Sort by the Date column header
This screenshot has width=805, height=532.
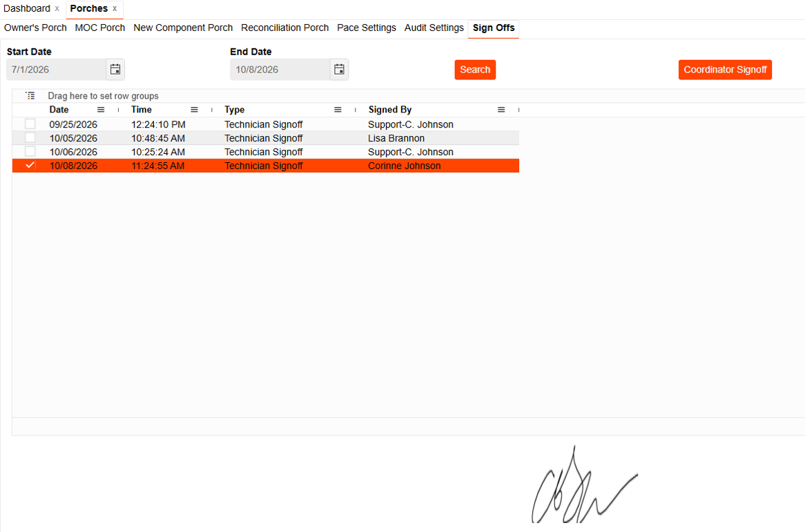point(59,110)
